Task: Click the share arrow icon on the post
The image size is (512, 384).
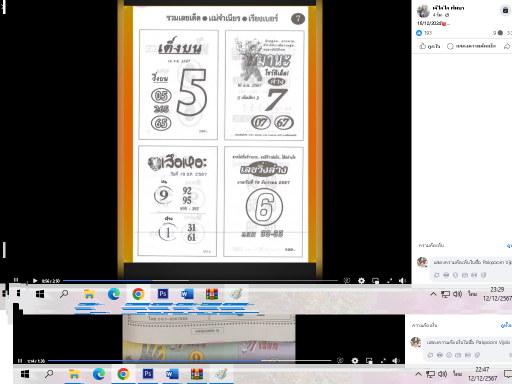Action: tap(507, 46)
